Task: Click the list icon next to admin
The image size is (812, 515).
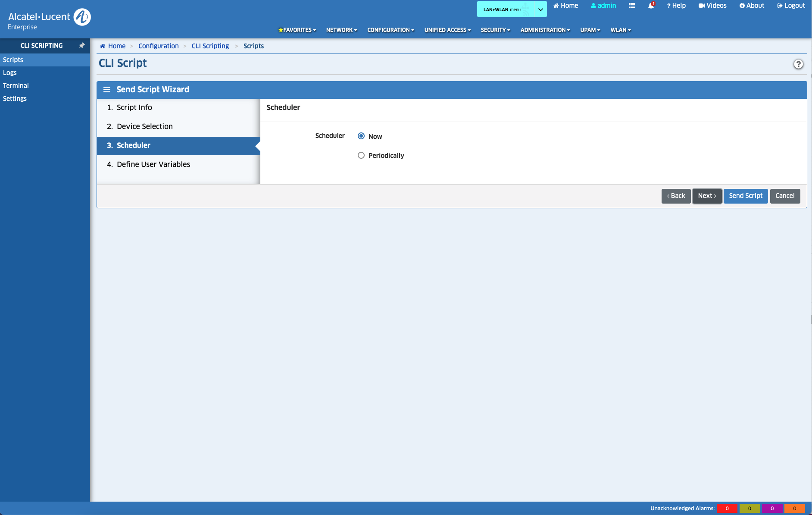Action: click(x=632, y=6)
